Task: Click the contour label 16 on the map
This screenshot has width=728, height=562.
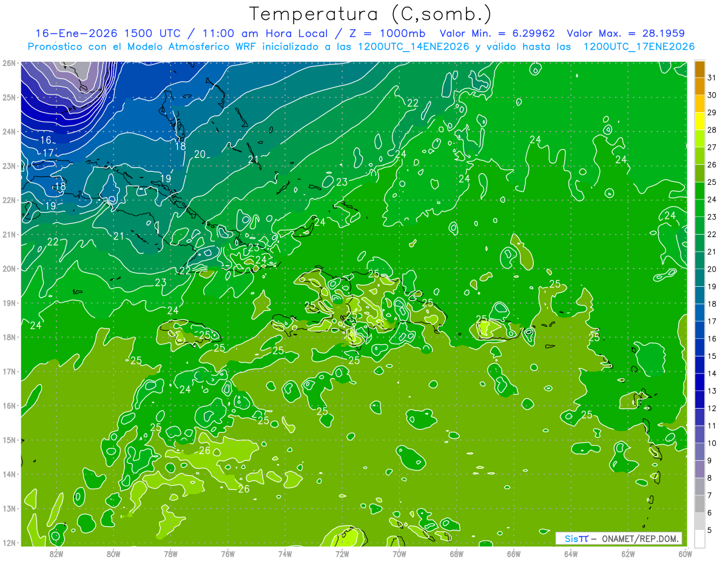Action: [46, 140]
